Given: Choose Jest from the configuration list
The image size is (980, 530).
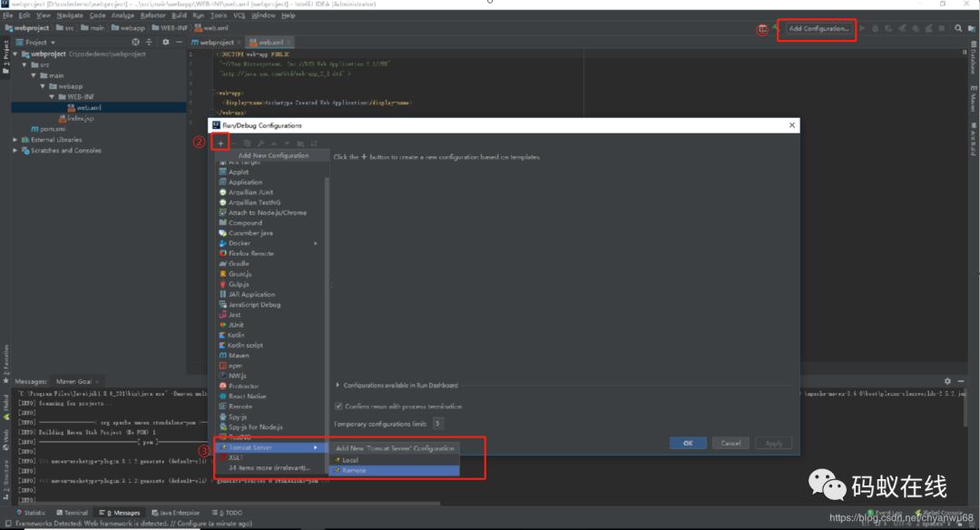Looking at the screenshot, I should click(x=234, y=315).
